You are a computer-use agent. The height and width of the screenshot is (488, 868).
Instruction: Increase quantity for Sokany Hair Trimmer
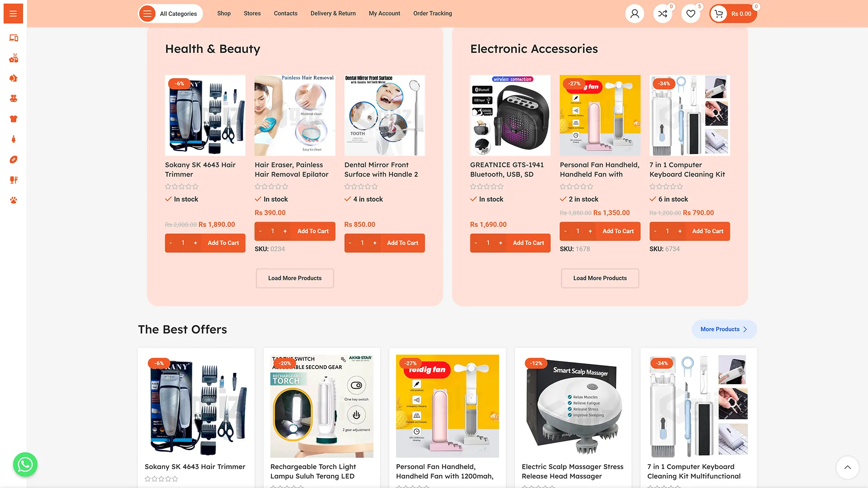[195, 243]
